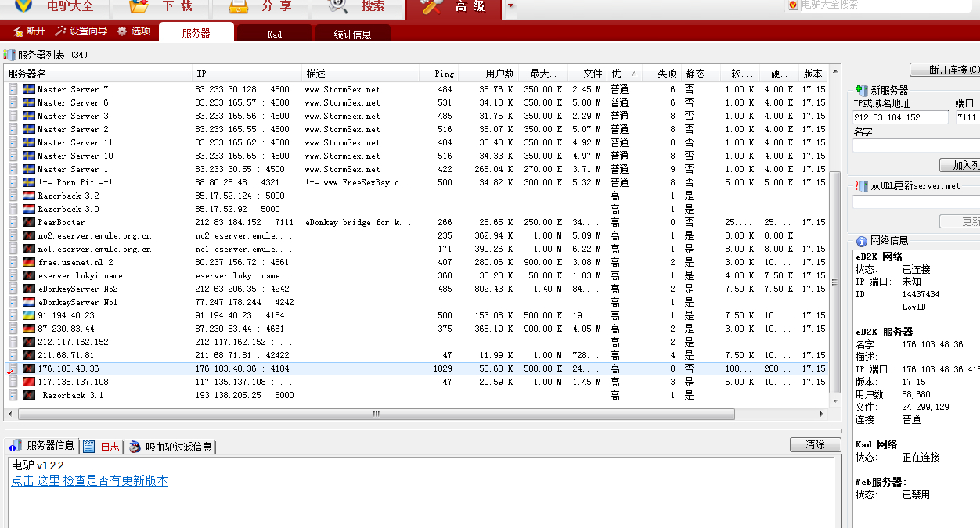
Task: Sort by 失败 column header
Action: tap(664, 74)
